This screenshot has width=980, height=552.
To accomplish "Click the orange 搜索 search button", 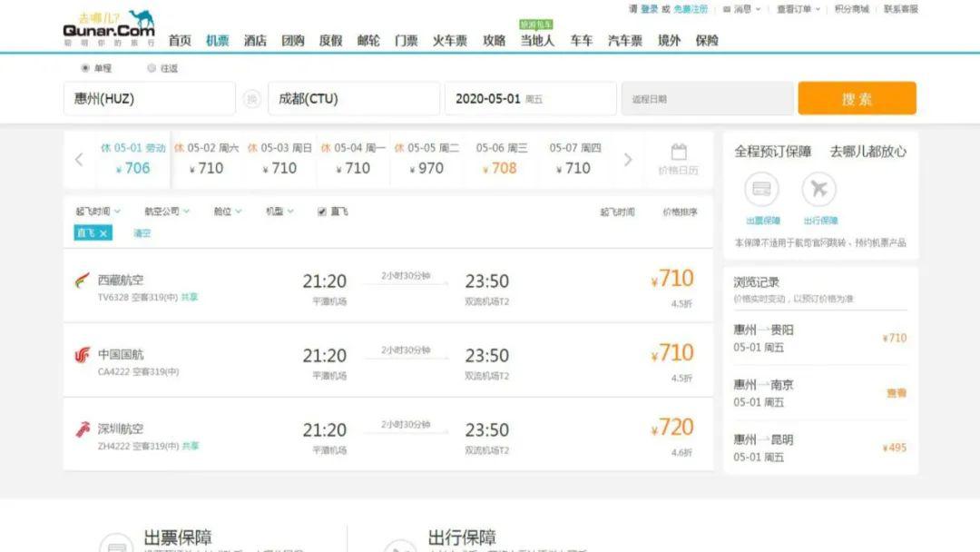I will coord(857,98).
